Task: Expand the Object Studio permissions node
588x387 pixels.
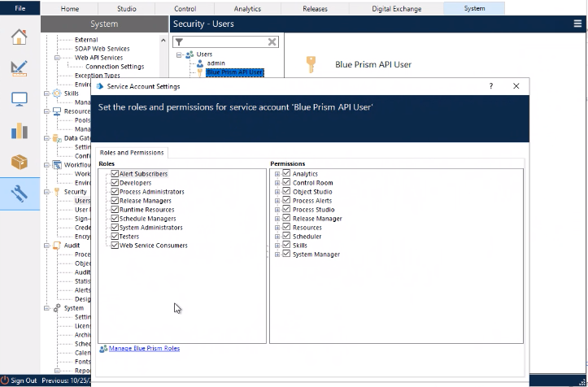Action: click(x=277, y=192)
